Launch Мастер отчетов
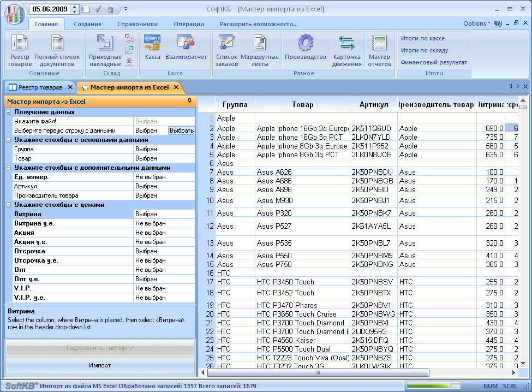 pos(379,50)
